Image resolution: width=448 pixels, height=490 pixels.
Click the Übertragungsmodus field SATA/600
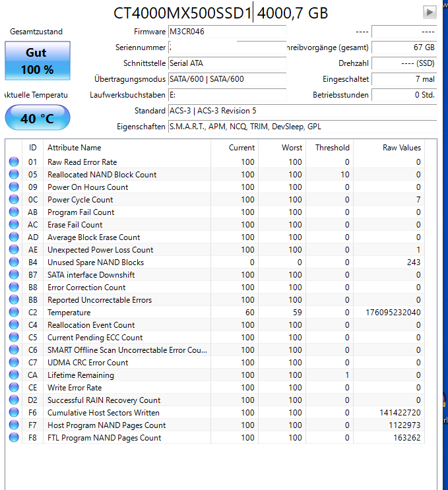point(227,79)
